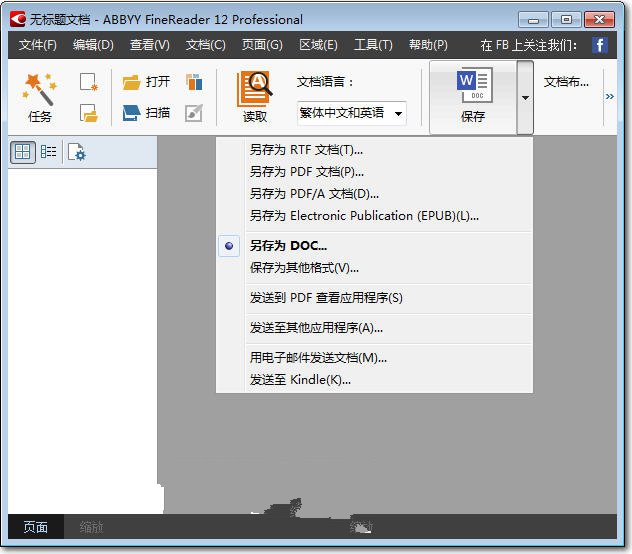Click the Save Word DOC icon

click(474, 85)
